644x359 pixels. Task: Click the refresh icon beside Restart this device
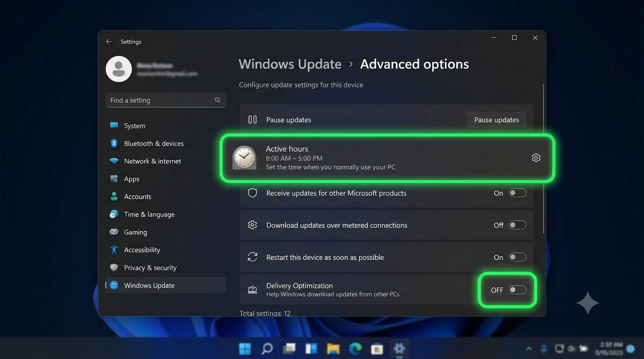point(252,257)
